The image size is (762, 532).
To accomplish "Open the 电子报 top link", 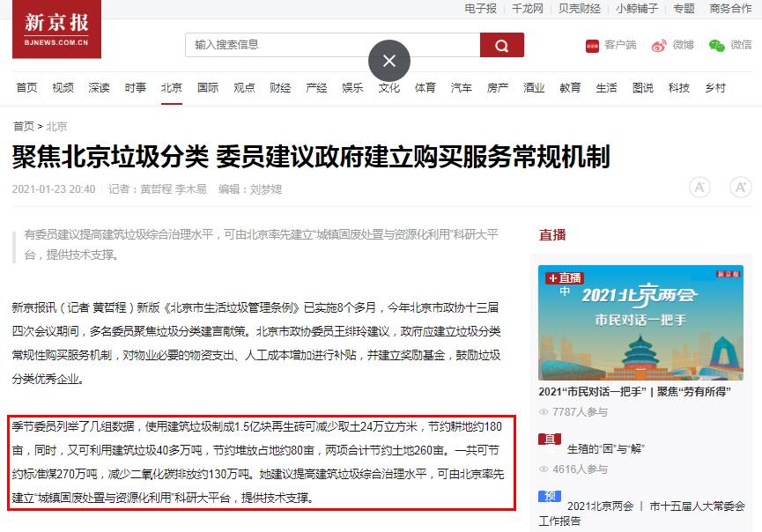I will tap(481, 9).
